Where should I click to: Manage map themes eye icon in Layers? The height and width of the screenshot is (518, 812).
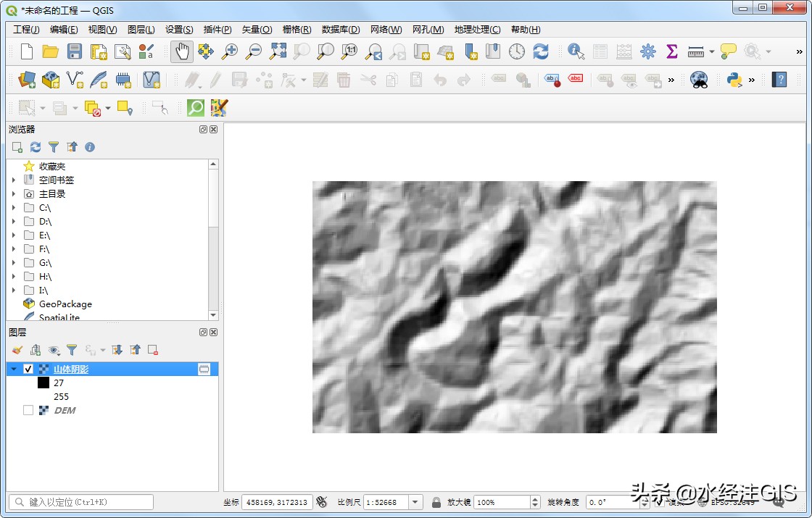[54, 351]
